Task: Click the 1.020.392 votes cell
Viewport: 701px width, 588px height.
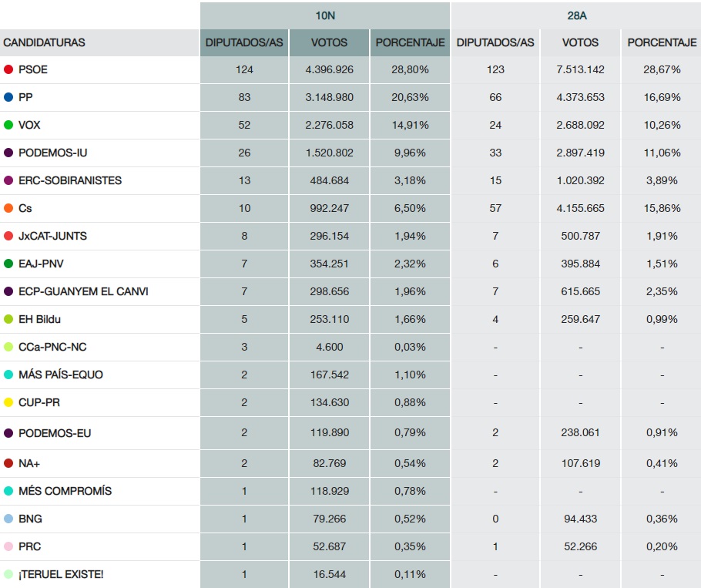Action: click(x=580, y=180)
